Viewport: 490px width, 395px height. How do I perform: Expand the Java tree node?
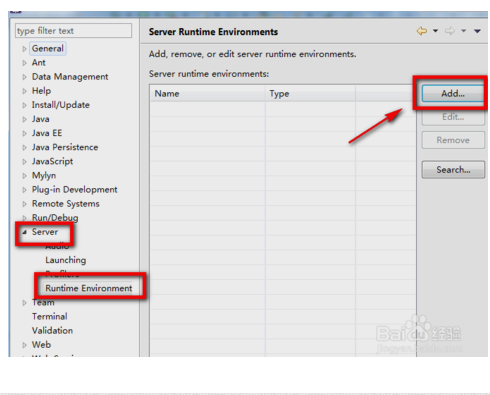pos(24,119)
